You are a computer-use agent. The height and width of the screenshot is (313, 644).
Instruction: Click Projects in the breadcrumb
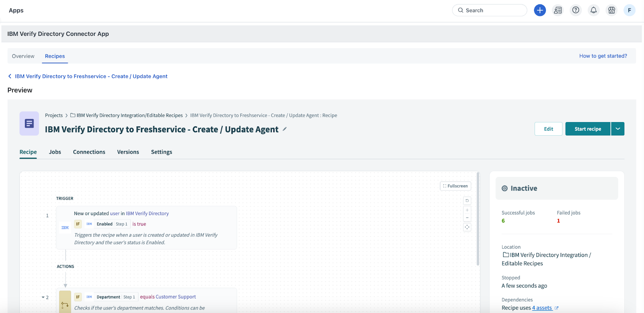point(54,115)
